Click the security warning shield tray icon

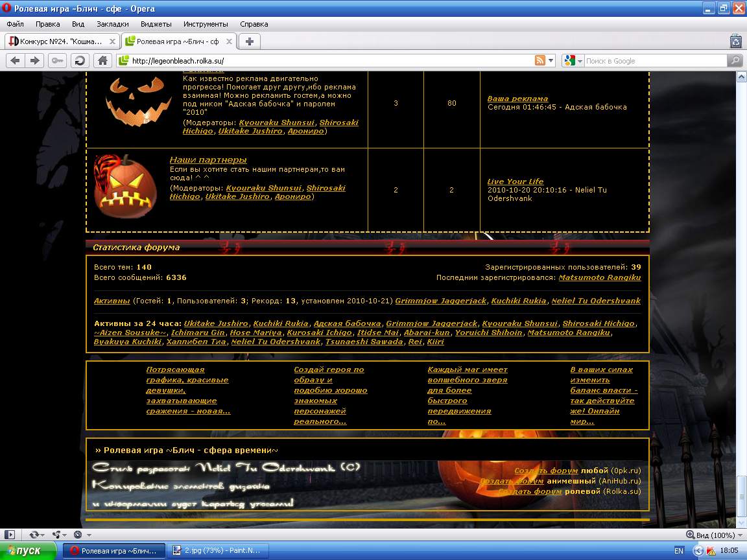click(711, 550)
